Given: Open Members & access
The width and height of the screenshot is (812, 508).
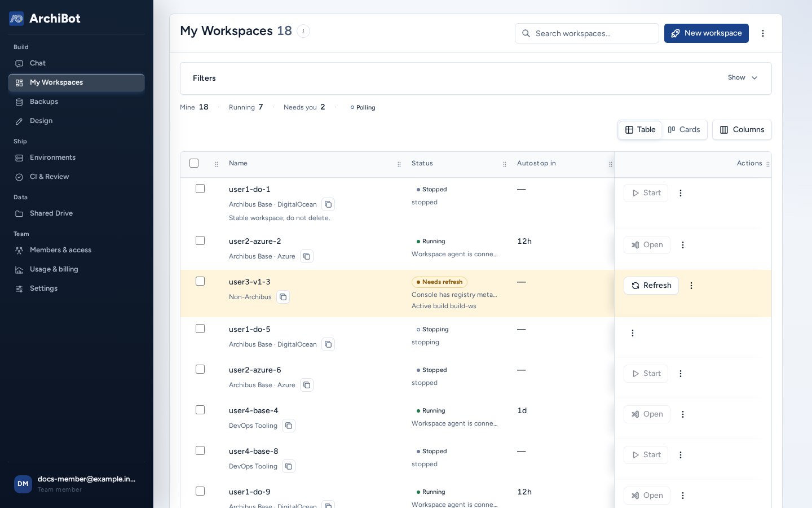Looking at the screenshot, I should 76,250.
